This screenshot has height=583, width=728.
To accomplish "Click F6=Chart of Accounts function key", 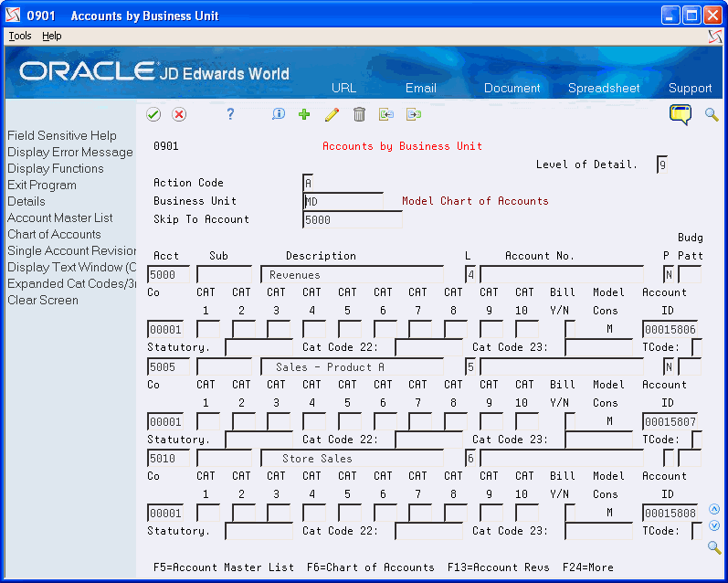I will pyautogui.click(x=371, y=567).
